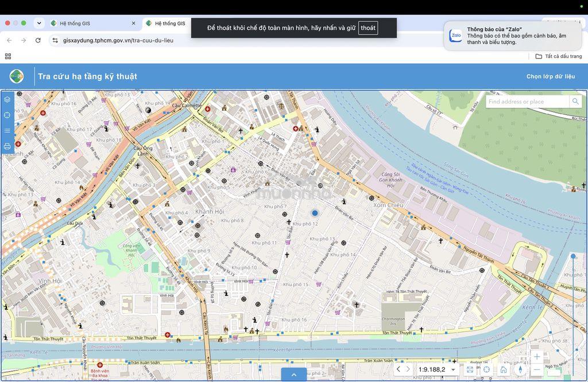Click the search magnifier icon
Screen dimensions: 588x382
(x=575, y=101)
